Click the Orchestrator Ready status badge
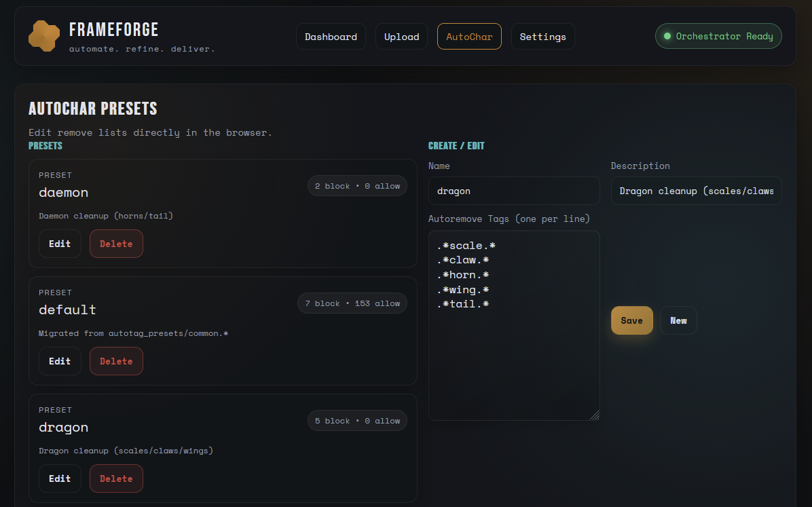 pyautogui.click(x=718, y=36)
